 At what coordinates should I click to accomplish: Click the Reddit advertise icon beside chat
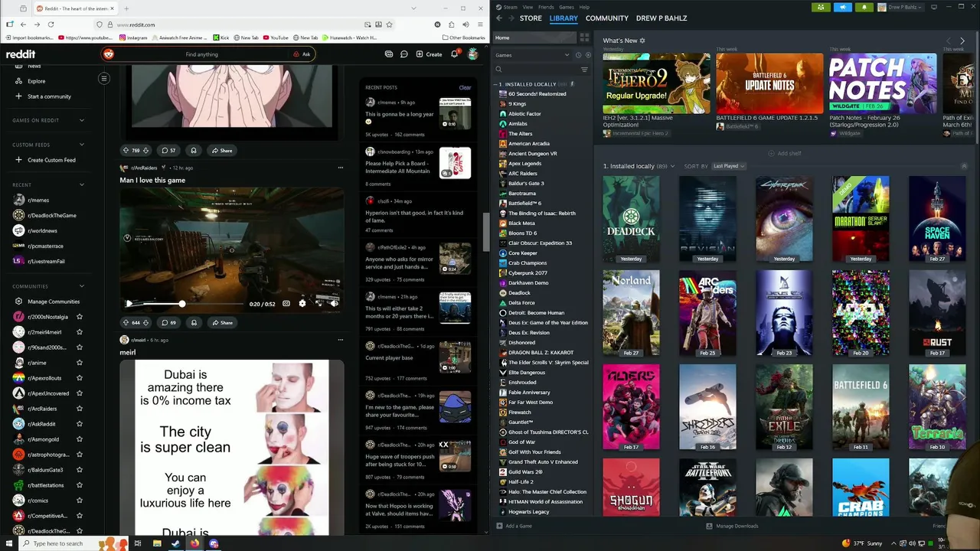pos(389,54)
